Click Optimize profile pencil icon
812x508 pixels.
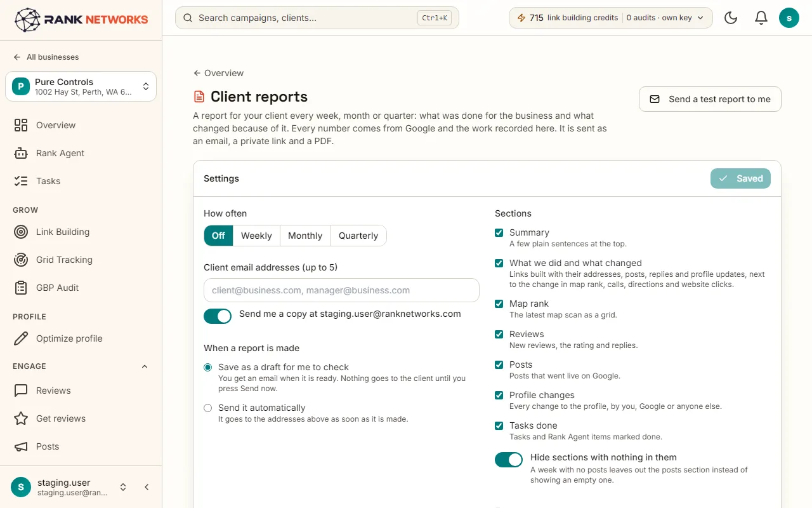tap(21, 338)
